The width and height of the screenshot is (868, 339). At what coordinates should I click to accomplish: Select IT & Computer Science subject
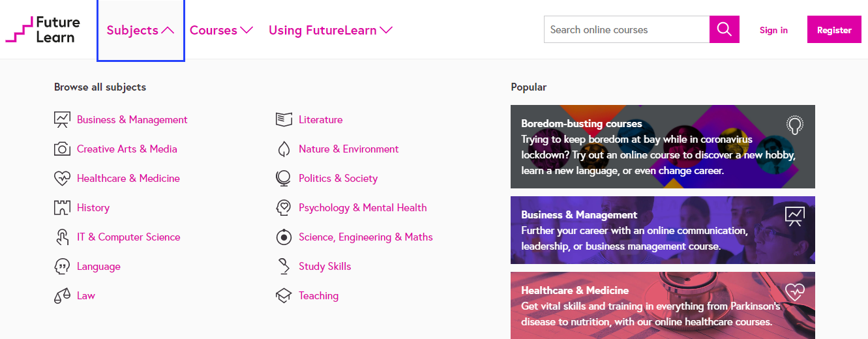[128, 237]
